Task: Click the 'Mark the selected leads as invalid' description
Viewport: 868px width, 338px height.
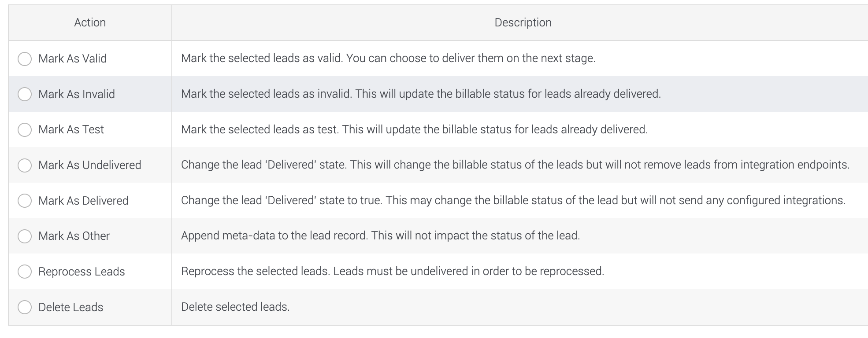Action: coord(421,94)
